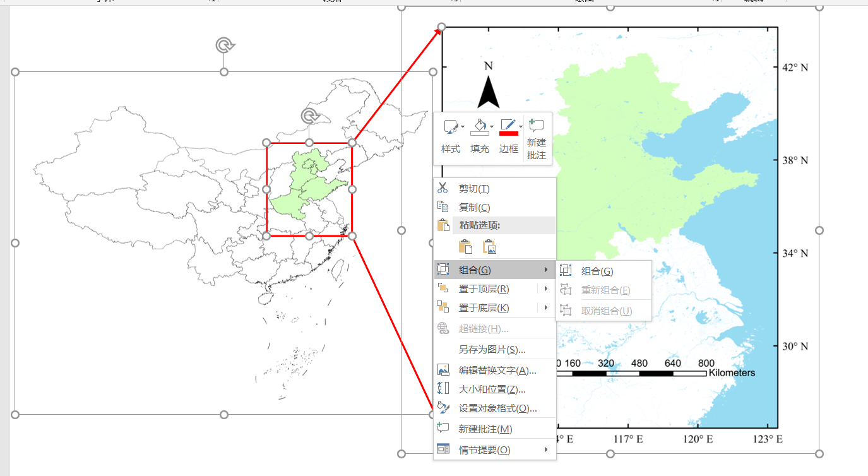Viewport: 868px width, 476px height.
Task: Choose 组合(G) from the group submenu
Action: 596,271
